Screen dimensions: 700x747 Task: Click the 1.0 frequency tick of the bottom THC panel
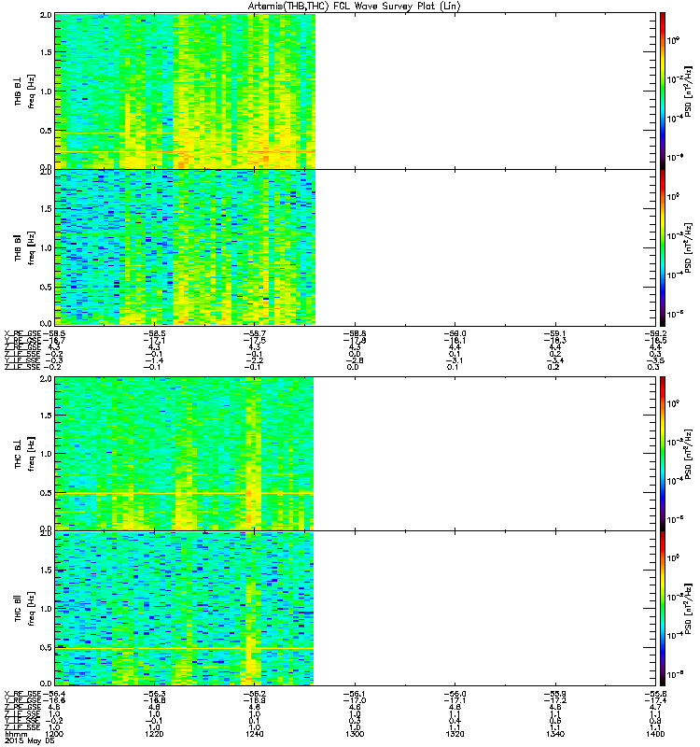(46, 609)
